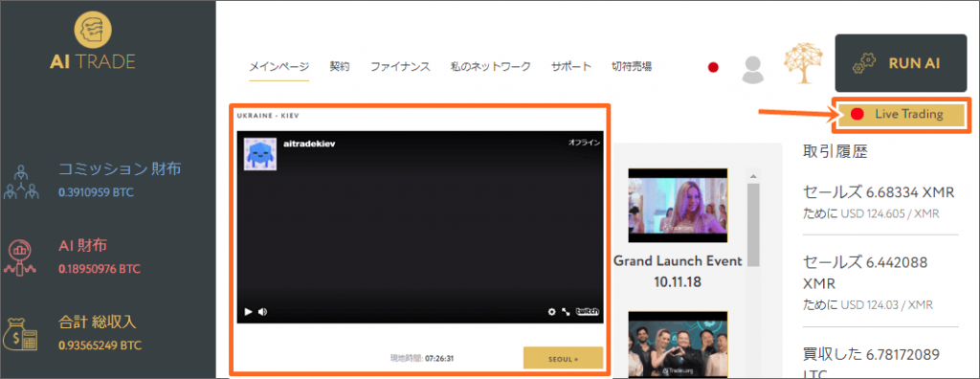This screenshot has height=379, width=980.
Task: Click the AI Trade logo
Action: [x=93, y=39]
